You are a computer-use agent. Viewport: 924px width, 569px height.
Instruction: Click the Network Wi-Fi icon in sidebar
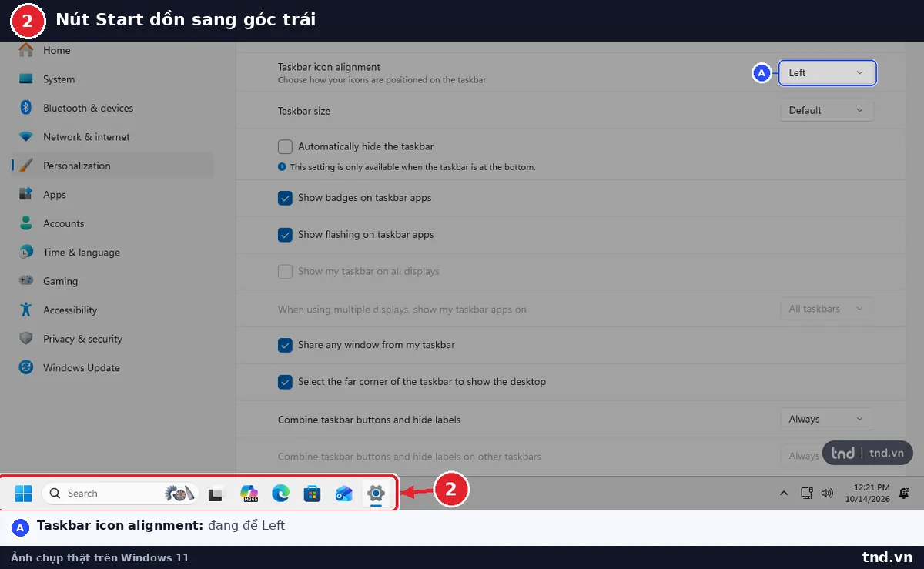click(x=26, y=137)
